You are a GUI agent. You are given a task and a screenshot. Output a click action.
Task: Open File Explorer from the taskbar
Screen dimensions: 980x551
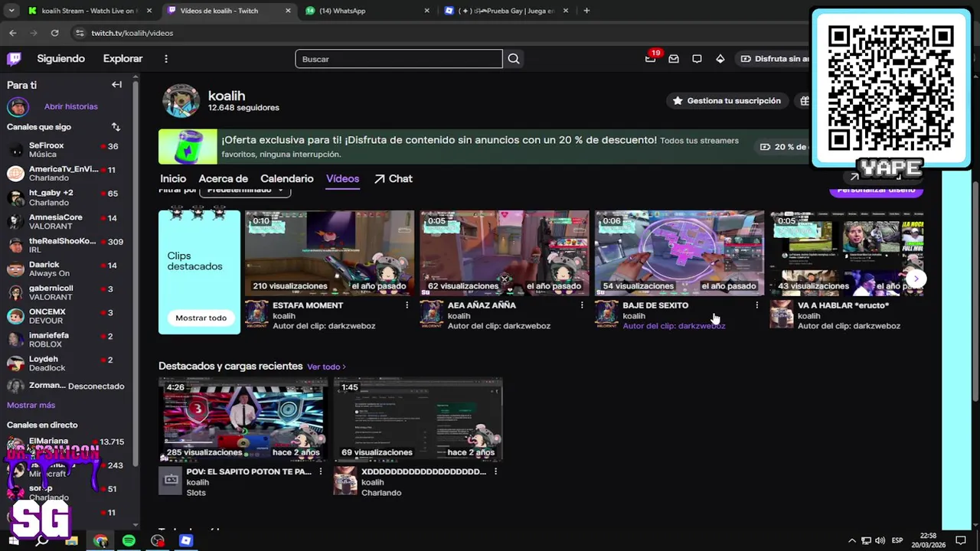point(71,540)
